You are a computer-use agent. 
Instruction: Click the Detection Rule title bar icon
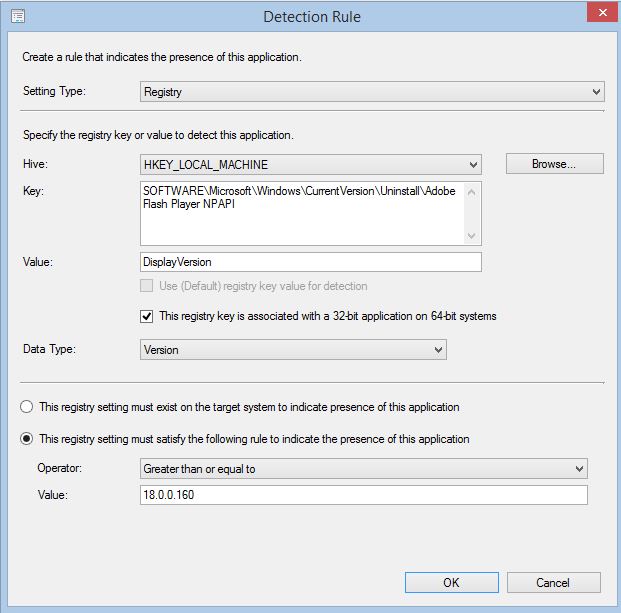18,16
